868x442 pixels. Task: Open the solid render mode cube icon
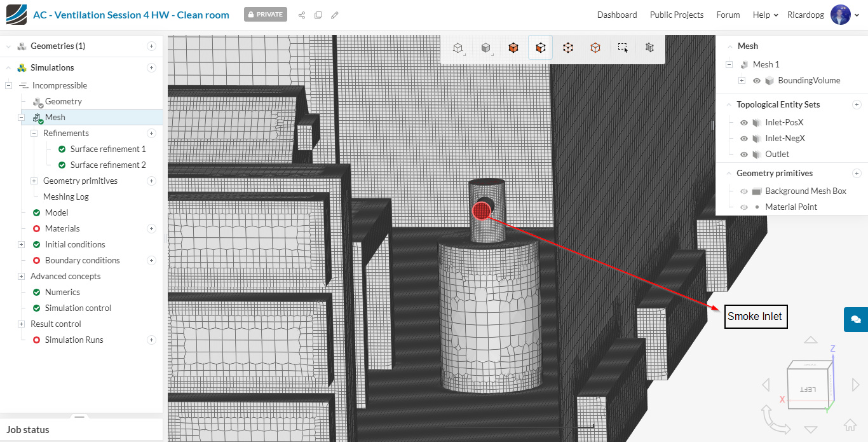pos(485,48)
